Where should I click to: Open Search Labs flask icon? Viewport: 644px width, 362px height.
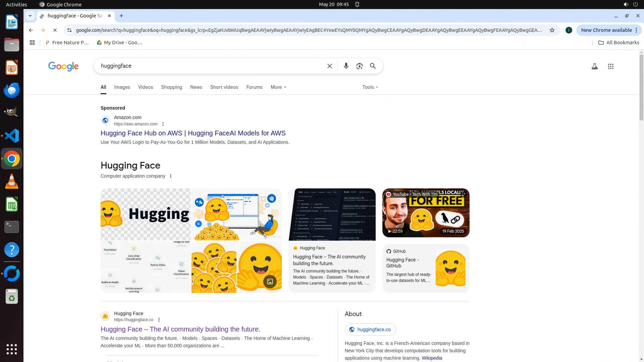coord(594,66)
